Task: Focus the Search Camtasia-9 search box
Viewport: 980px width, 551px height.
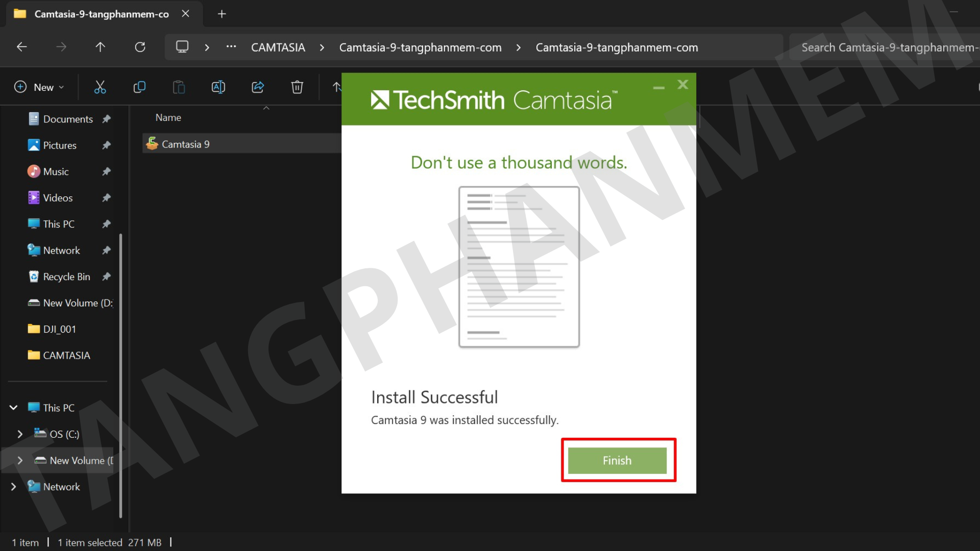Action: [x=885, y=47]
